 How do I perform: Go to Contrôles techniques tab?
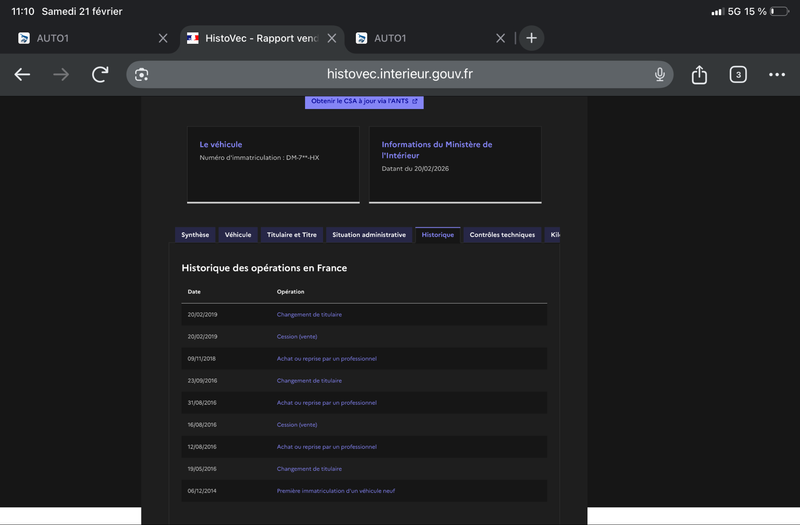(x=503, y=235)
